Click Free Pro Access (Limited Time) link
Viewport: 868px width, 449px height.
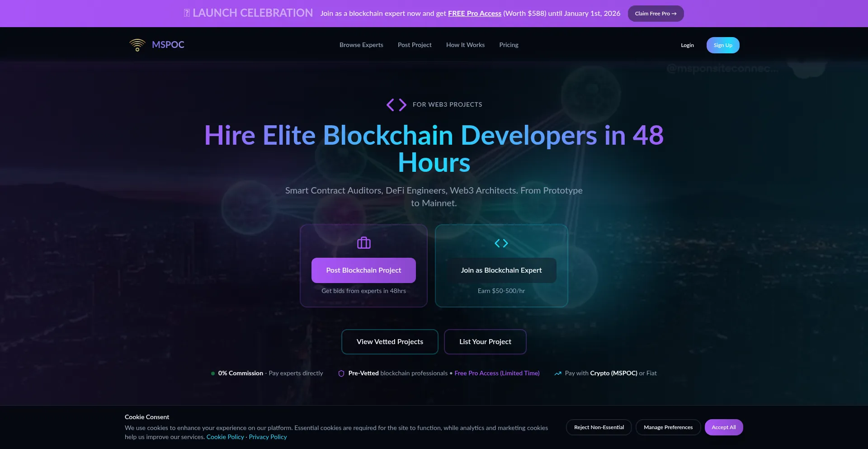[497, 373]
